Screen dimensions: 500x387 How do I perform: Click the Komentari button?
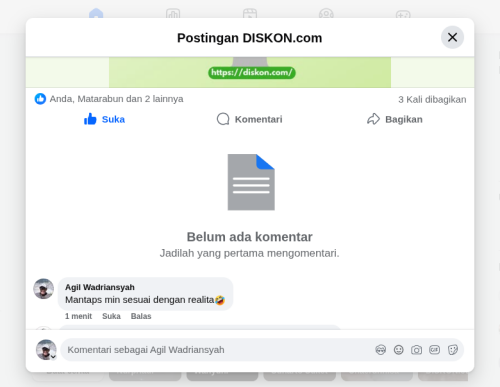249,119
